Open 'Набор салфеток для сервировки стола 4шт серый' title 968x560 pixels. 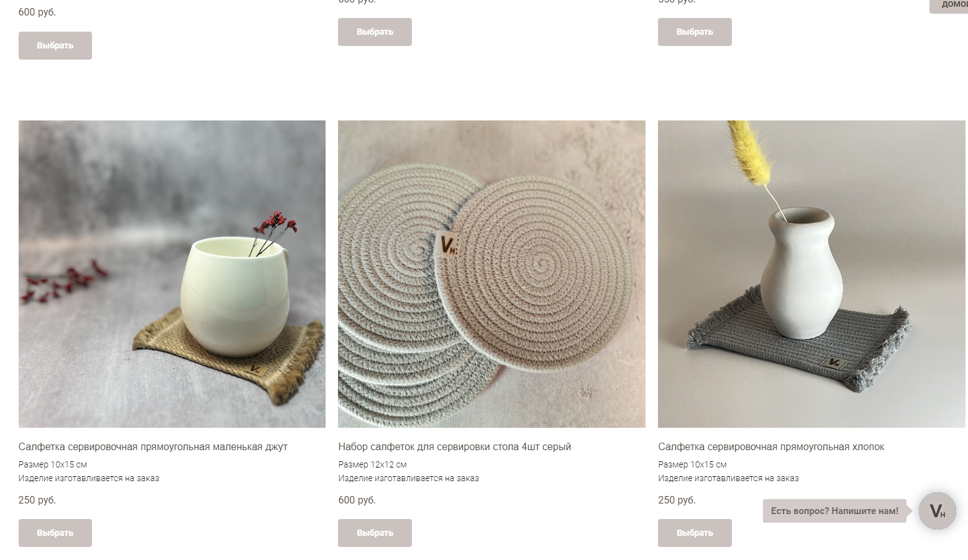click(x=455, y=446)
